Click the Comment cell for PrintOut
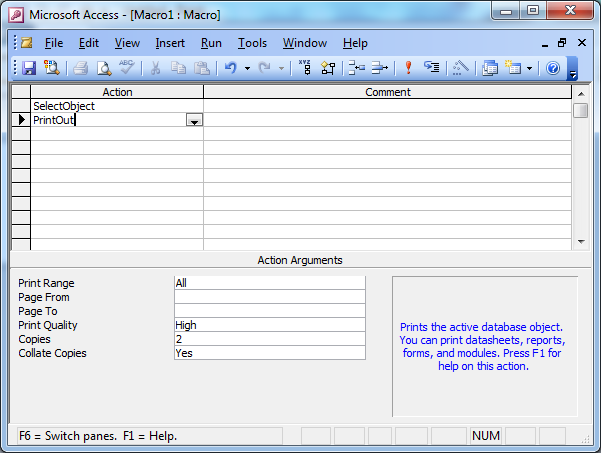Viewport: 601px width, 453px height. click(387, 120)
